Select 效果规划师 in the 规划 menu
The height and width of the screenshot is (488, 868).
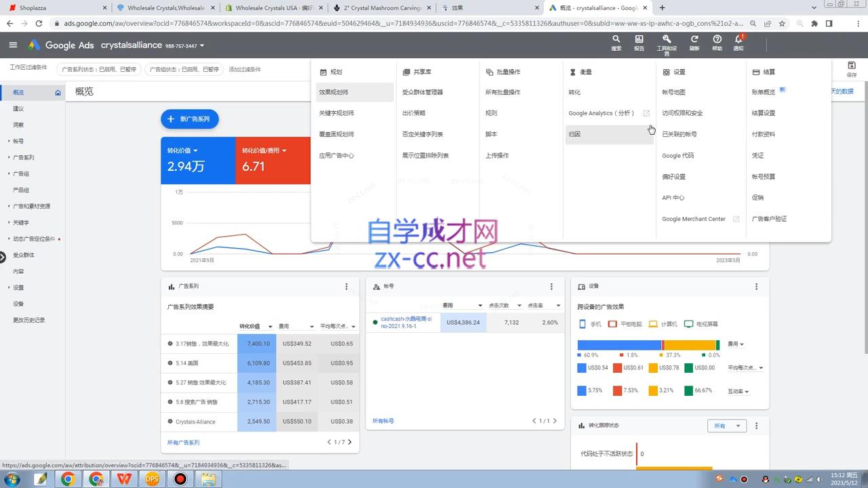click(355, 92)
